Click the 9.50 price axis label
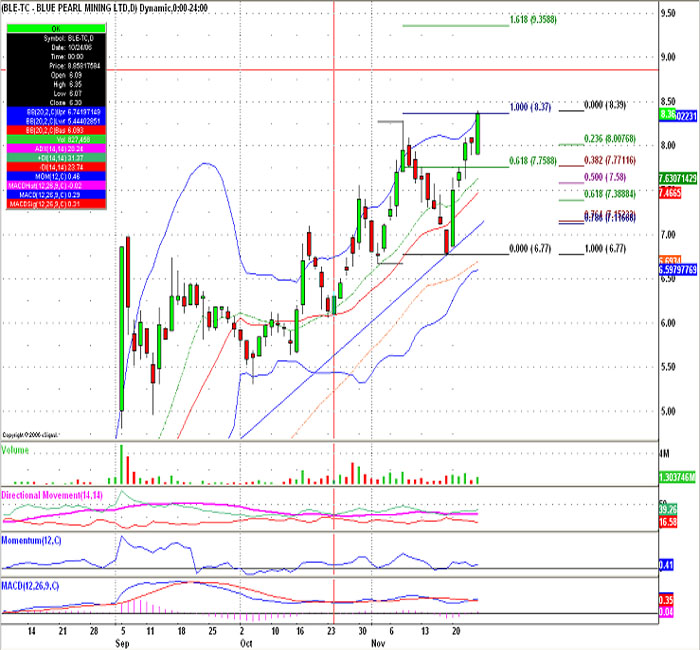The width and height of the screenshot is (700, 650). coord(668,13)
